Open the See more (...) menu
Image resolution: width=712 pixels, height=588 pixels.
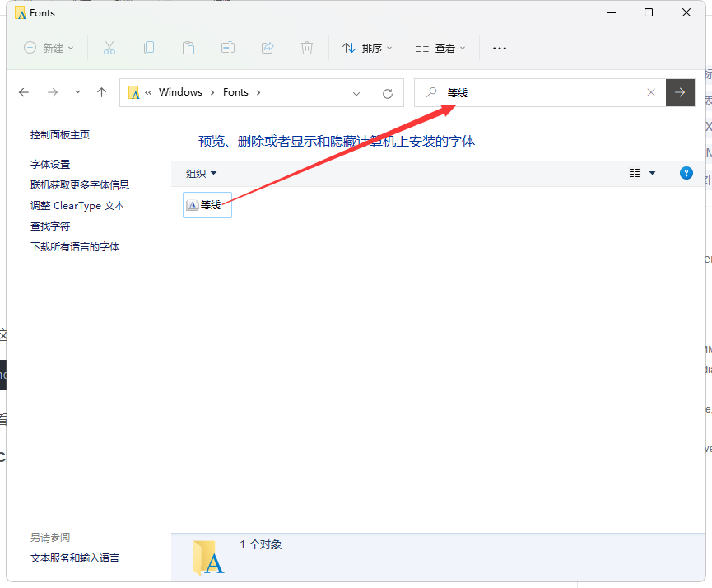pos(499,48)
